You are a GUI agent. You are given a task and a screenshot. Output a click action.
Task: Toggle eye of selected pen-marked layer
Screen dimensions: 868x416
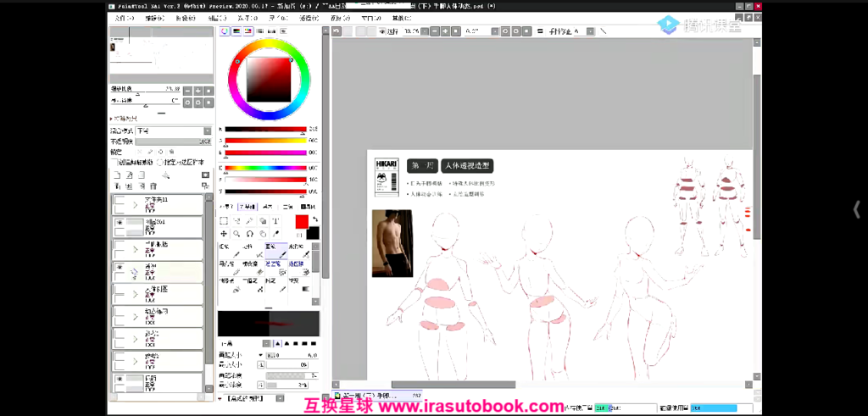tap(119, 267)
